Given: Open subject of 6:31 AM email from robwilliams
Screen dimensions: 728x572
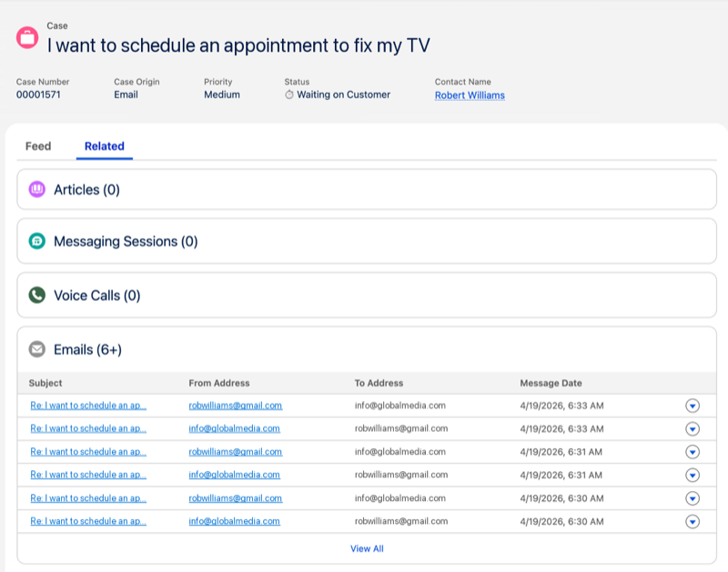Looking at the screenshot, I should point(88,452).
